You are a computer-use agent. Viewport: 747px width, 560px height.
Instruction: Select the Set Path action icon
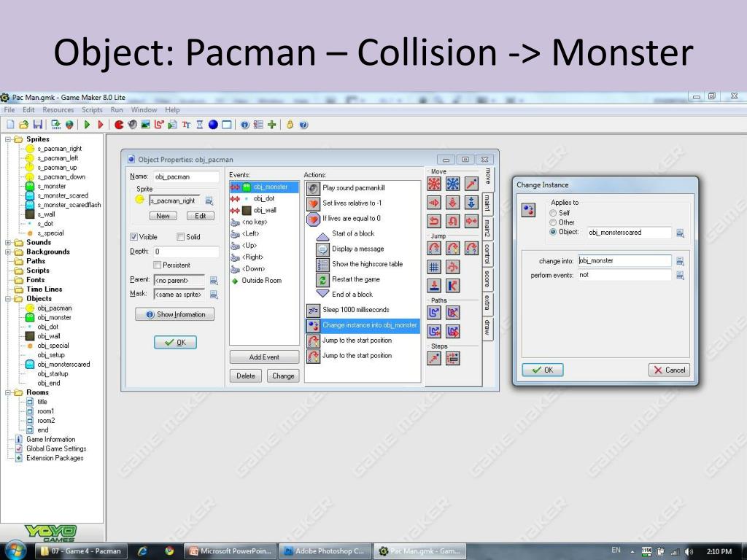pyautogui.click(x=434, y=312)
